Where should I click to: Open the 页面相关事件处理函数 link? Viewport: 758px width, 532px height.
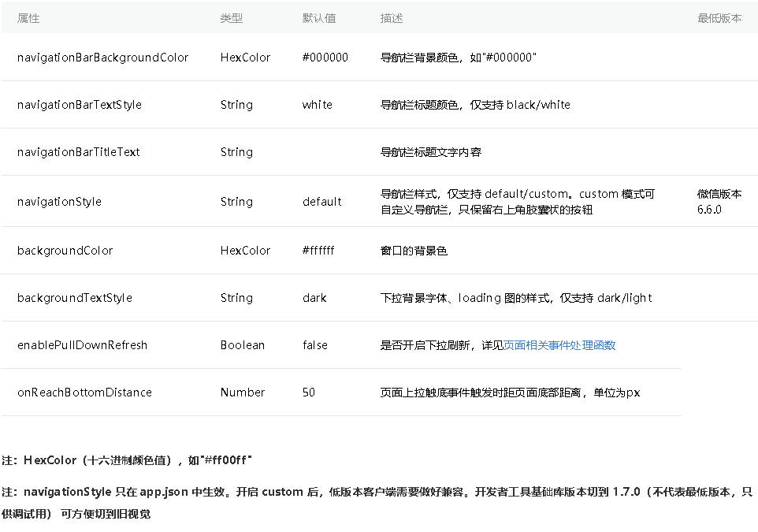point(559,345)
